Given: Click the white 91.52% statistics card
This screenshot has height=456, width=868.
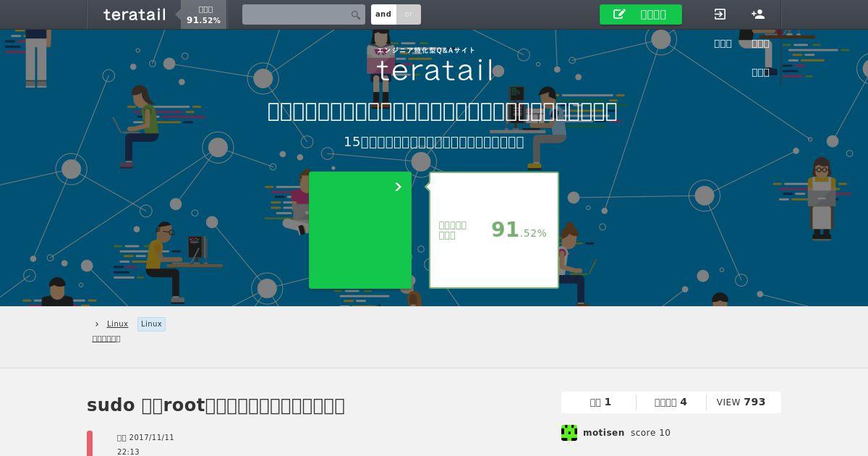Looking at the screenshot, I should click(494, 230).
